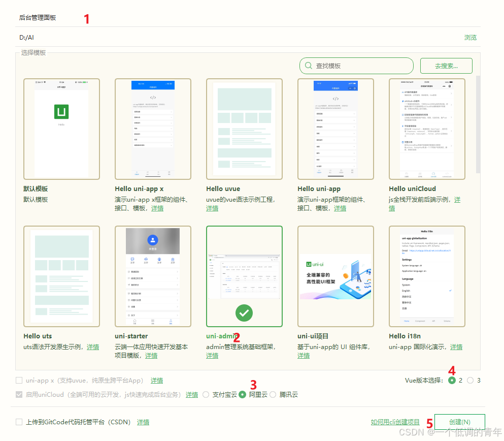
Task: Click the project path field 'D:/AI'
Action: click(x=238, y=37)
